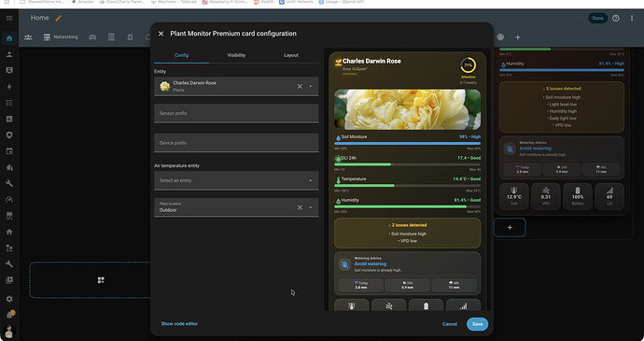
Task: Open the Air temperature entity dropdown
Action: click(236, 180)
